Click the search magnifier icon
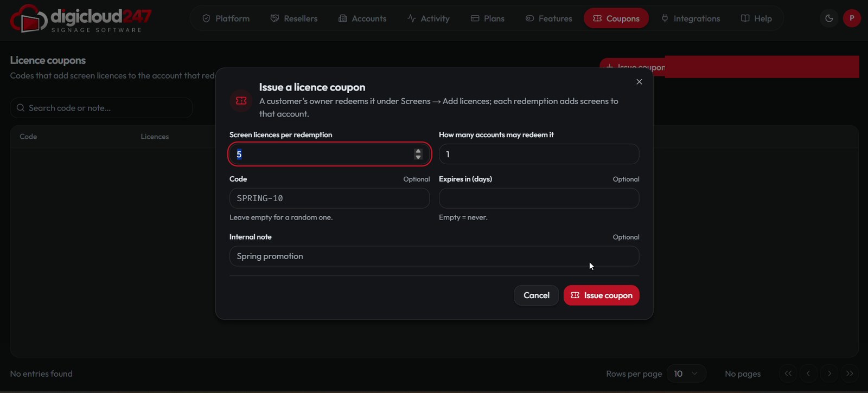 click(x=21, y=108)
